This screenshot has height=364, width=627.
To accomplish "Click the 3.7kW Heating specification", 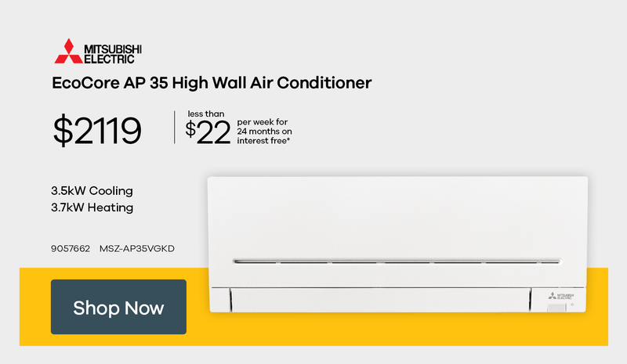I will [92, 207].
